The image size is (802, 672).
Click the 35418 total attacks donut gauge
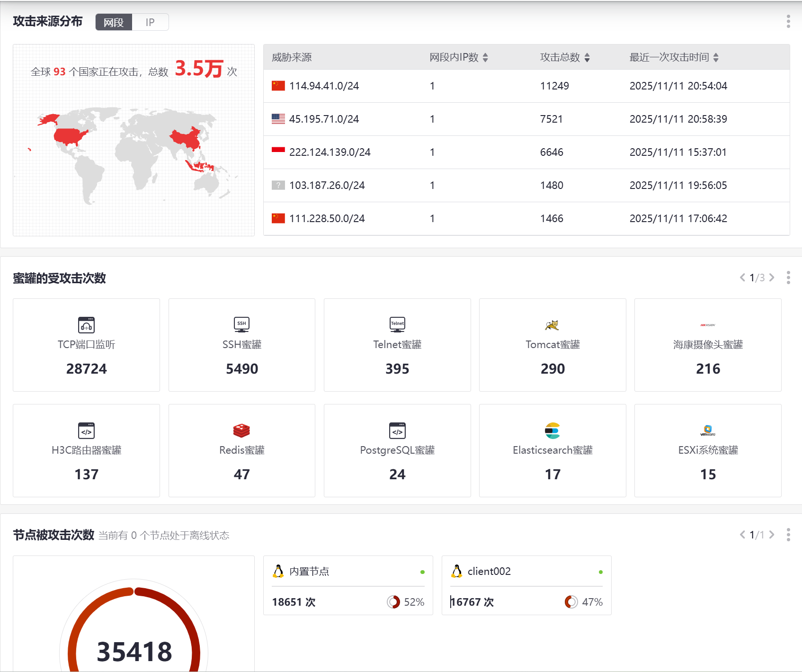134,630
